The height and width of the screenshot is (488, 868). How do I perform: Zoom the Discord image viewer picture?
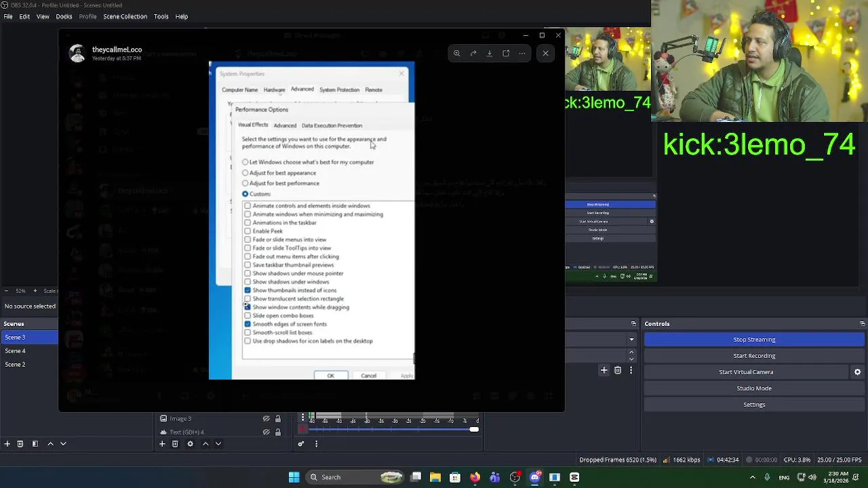(456, 53)
